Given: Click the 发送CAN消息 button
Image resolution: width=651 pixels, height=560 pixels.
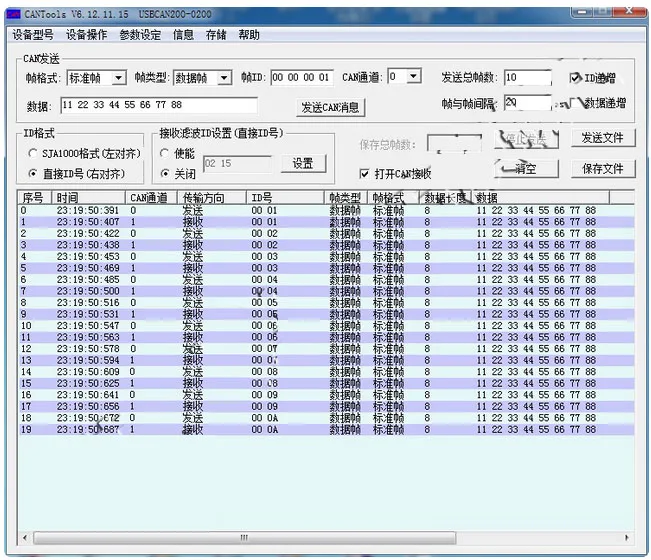Looking at the screenshot, I should [330, 108].
